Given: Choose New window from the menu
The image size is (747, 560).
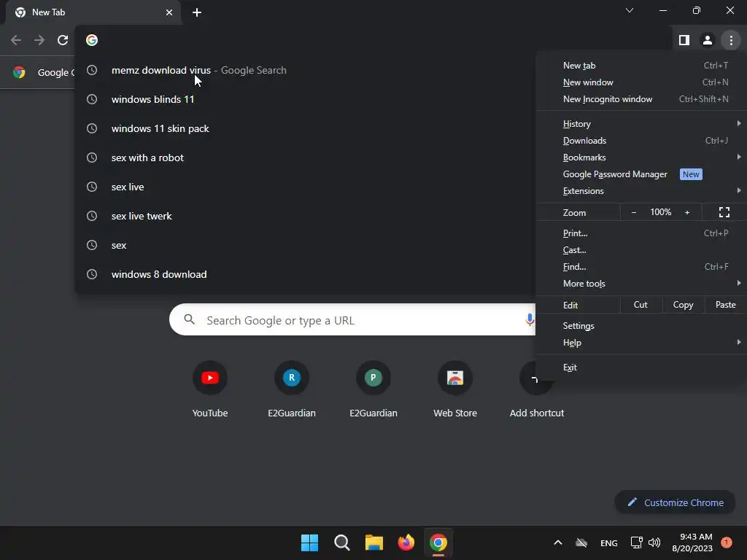Looking at the screenshot, I should pos(641,82).
